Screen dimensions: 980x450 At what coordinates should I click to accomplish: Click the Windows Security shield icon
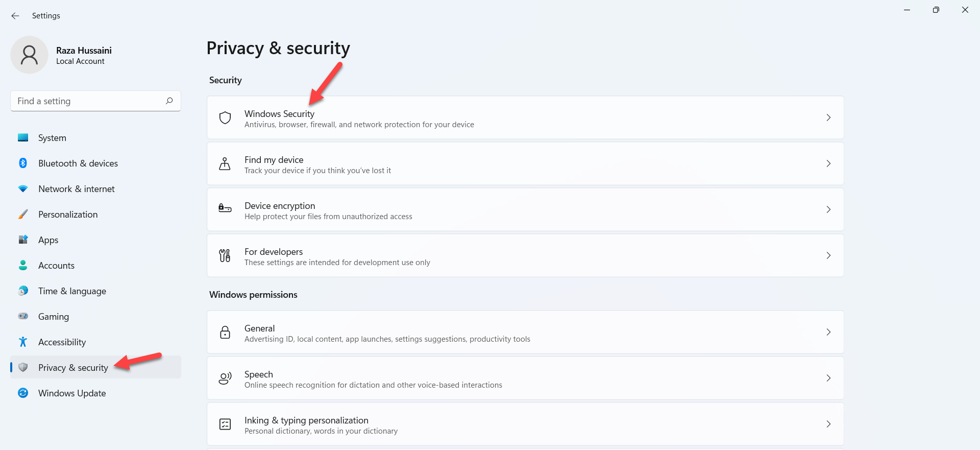click(225, 118)
